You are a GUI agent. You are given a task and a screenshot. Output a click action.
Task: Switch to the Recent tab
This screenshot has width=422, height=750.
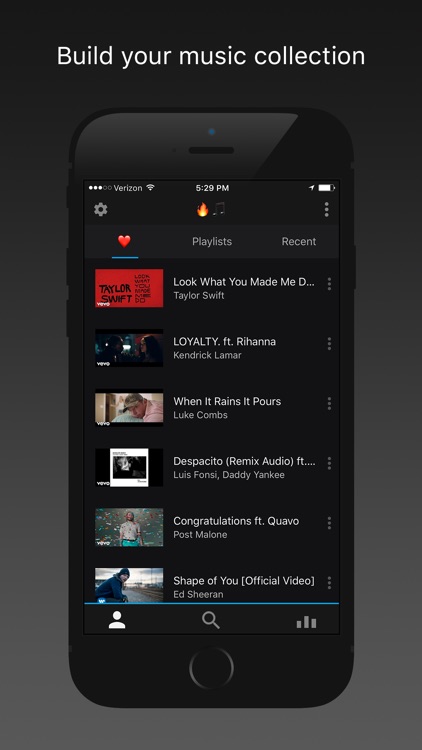tap(299, 242)
